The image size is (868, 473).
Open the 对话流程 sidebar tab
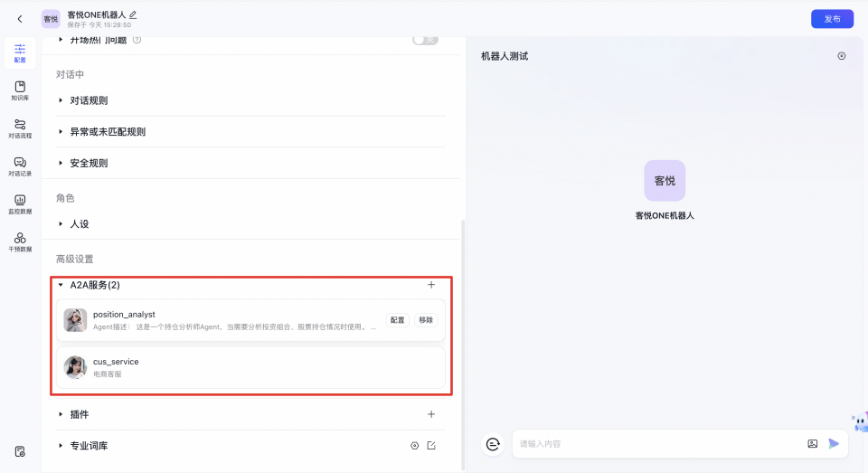[20, 128]
